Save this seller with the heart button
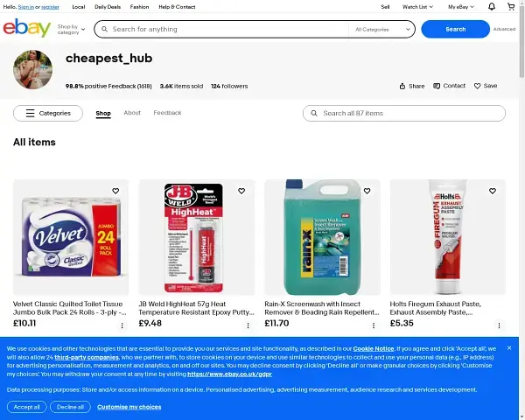The image size is (525, 420). click(x=486, y=86)
